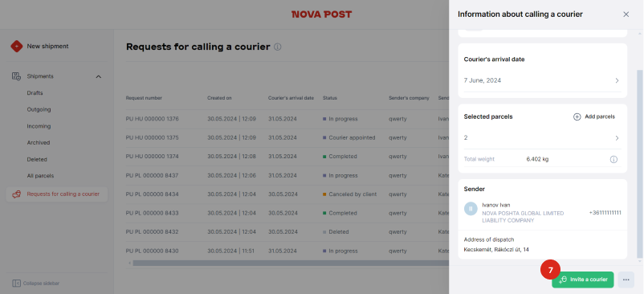Click the sender avatar for Ivanov Ivan
The width and height of the screenshot is (644, 294).
(x=471, y=209)
